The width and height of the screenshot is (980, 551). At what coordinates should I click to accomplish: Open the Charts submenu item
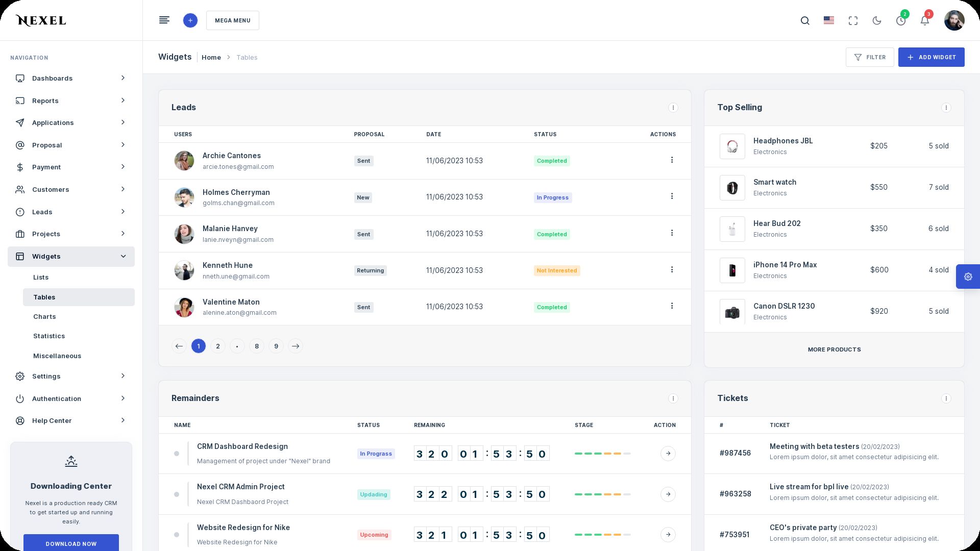(44, 317)
